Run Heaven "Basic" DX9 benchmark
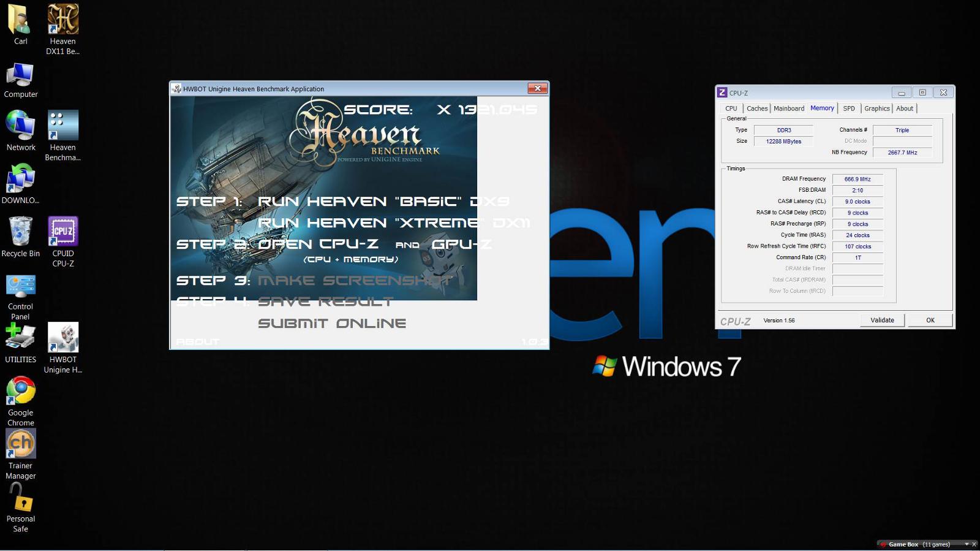The image size is (980, 551). [383, 201]
